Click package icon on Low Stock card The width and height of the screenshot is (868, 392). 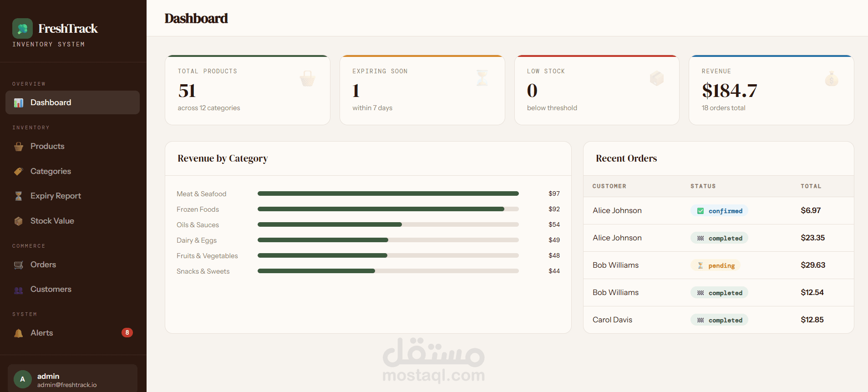point(657,78)
